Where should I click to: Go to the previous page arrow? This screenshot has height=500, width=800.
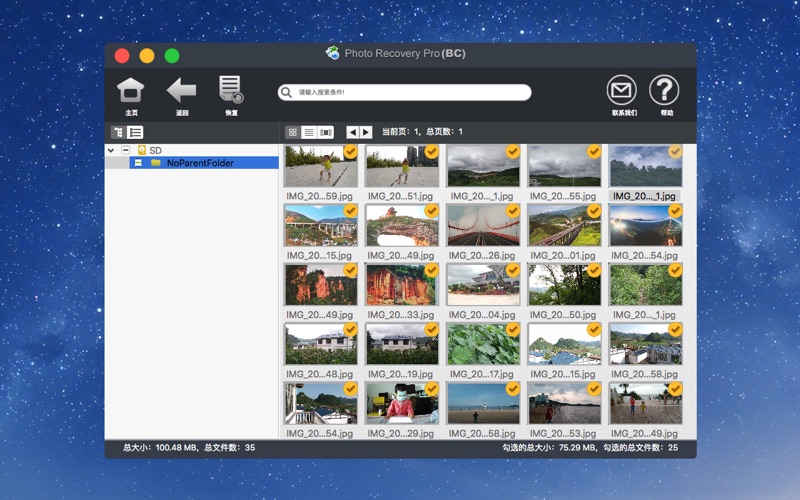[x=352, y=132]
